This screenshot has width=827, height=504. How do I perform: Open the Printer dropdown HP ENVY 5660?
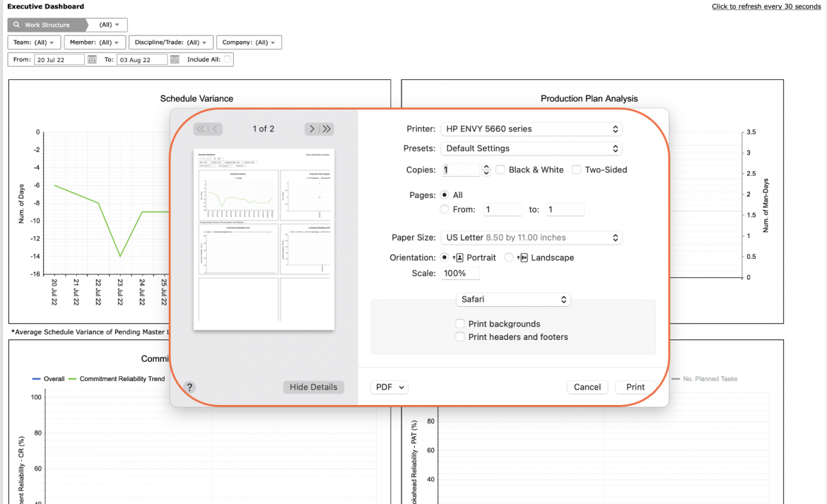[532, 129]
